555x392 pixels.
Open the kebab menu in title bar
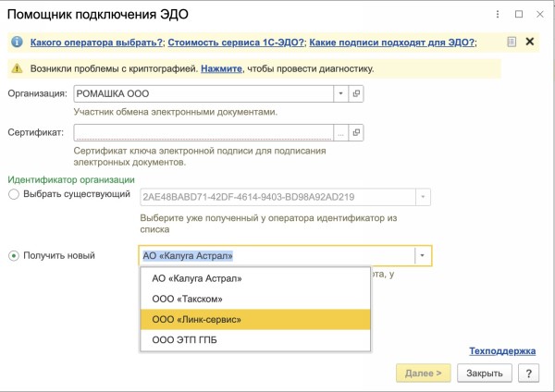click(498, 15)
